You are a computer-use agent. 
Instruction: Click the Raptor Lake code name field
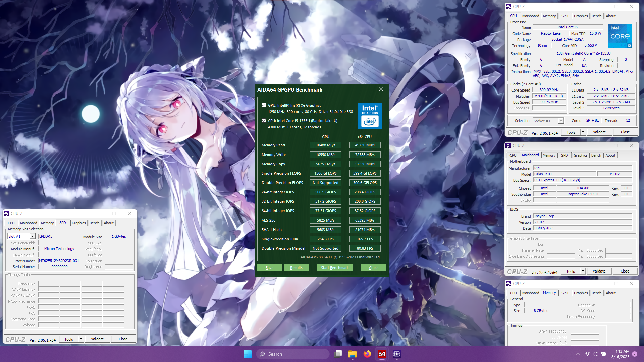(x=551, y=33)
